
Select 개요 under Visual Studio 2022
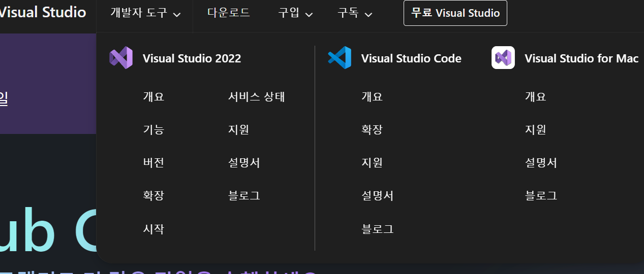(x=154, y=96)
